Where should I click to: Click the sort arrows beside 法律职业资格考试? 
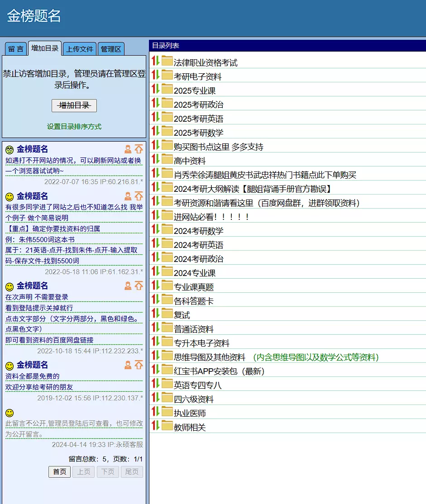click(155, 61)
